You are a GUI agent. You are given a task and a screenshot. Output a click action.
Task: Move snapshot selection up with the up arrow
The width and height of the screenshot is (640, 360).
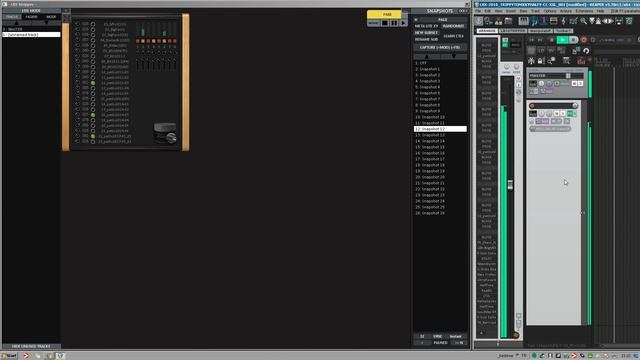(427, 57)
